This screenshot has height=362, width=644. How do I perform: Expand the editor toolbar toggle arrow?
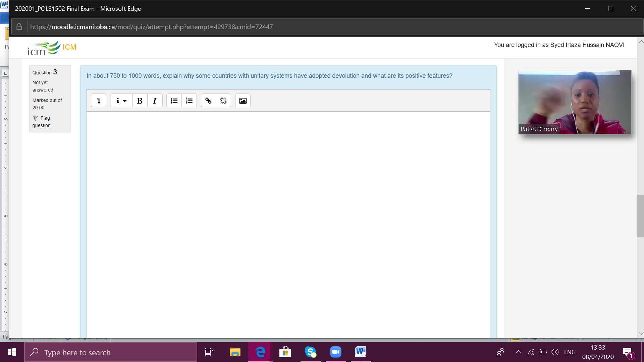[x=99, y=101]
